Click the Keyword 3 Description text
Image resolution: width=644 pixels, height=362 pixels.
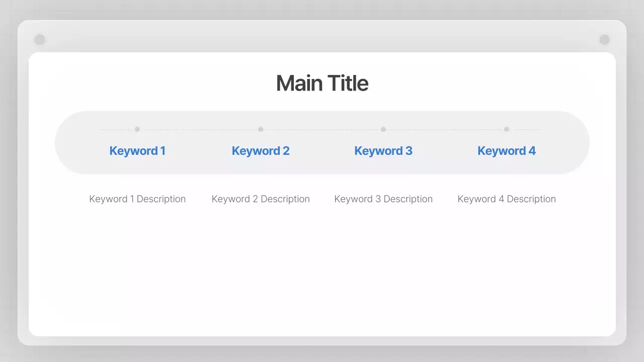(383, 199)
